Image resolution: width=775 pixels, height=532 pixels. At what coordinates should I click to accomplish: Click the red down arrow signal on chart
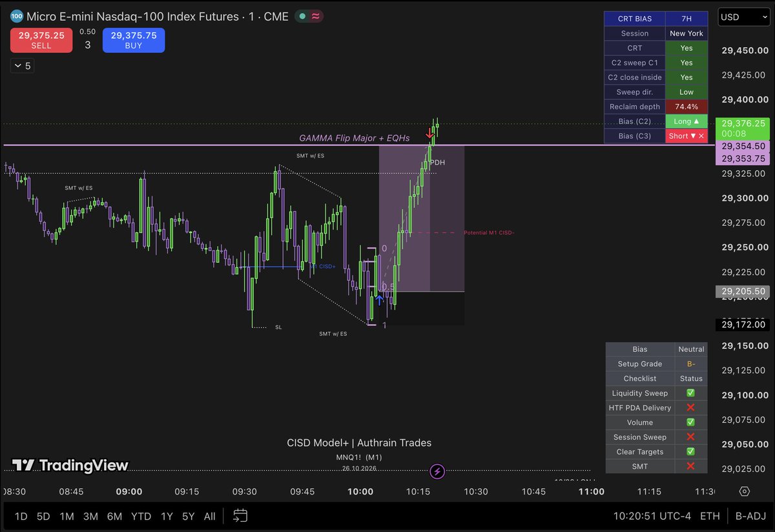(429, 134)
